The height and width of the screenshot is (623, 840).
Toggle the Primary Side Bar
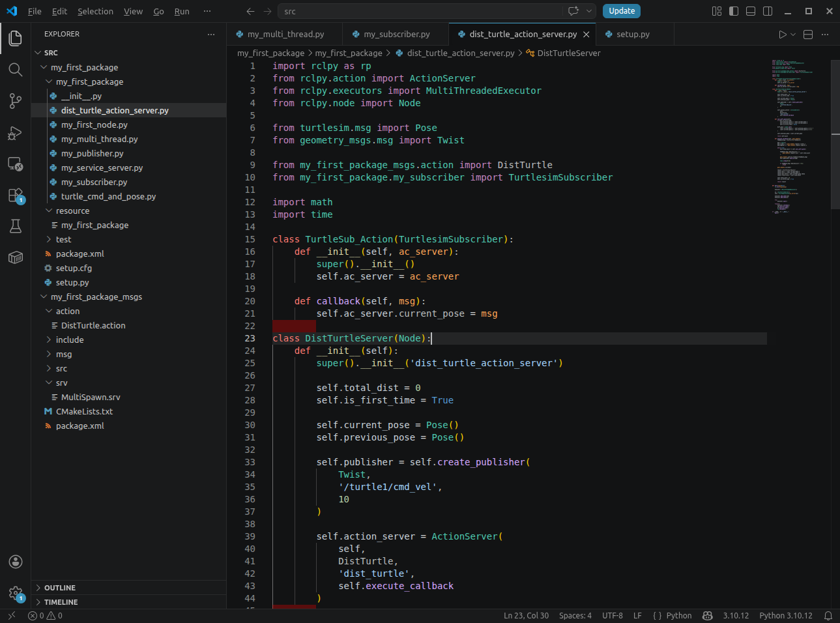tap(734, 11)
